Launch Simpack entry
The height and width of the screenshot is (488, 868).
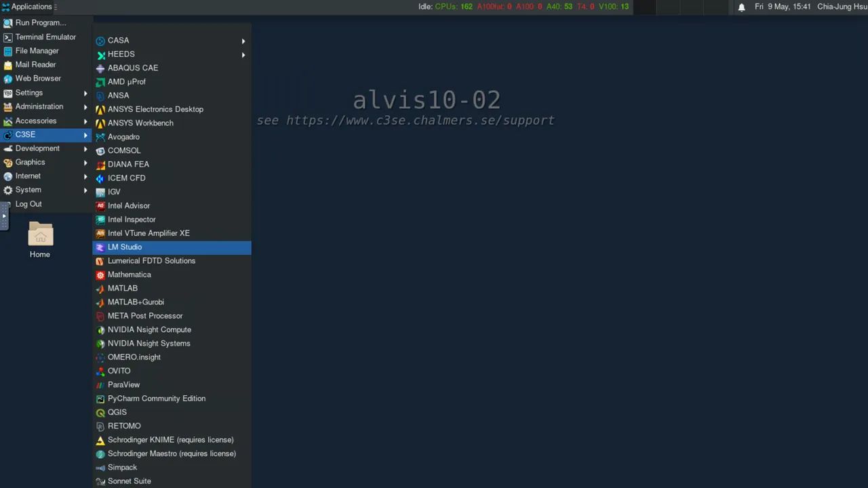pyautogui.click(x=172, y=468)
